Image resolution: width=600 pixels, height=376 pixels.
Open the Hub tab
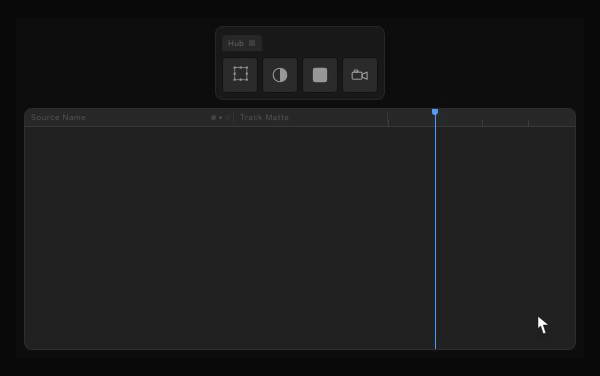242,43
